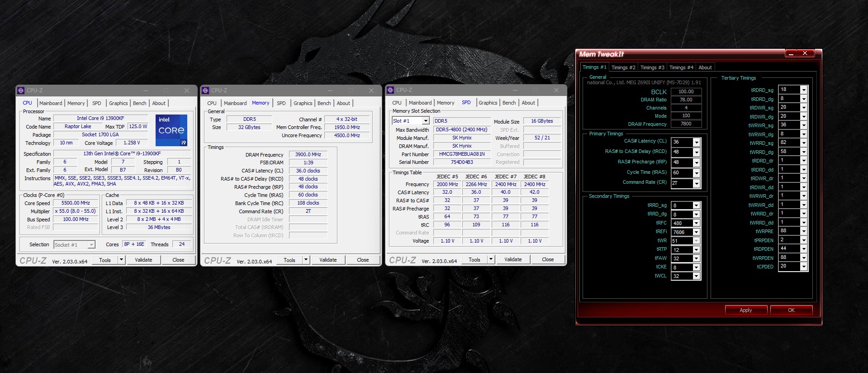Click Tools button in the CPU-Z SPD window

474,259
